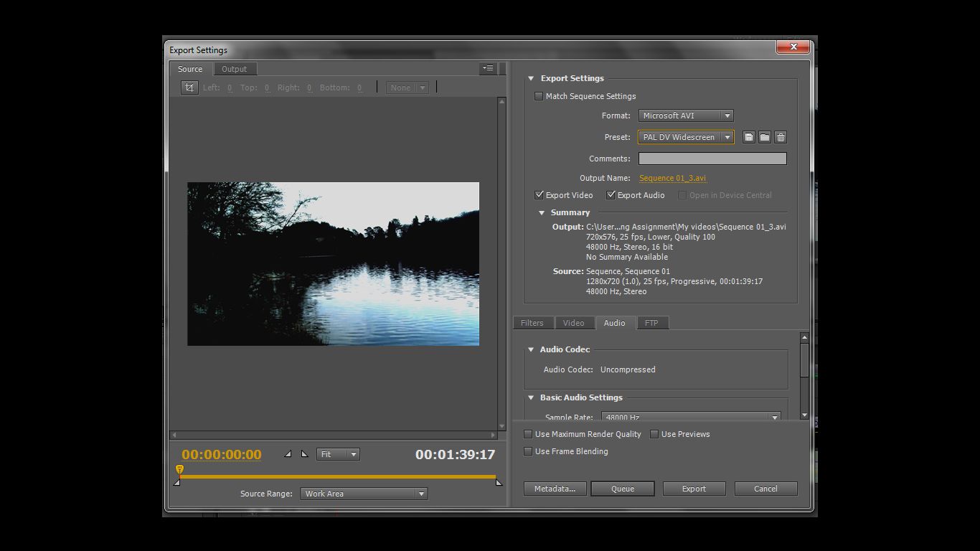Click the Cancel button
Screen dimensions: 980x551
pyautogui.click(x=765, y=489)
